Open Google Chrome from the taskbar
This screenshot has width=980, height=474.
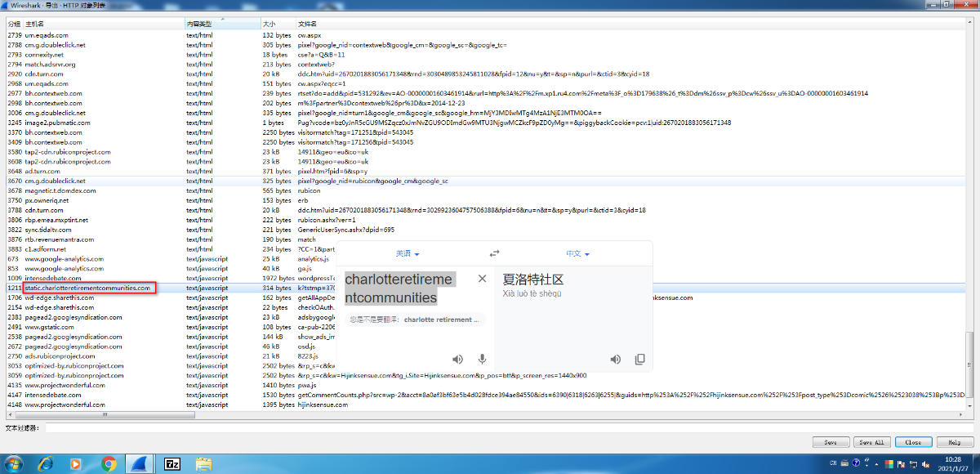point(109,463)
